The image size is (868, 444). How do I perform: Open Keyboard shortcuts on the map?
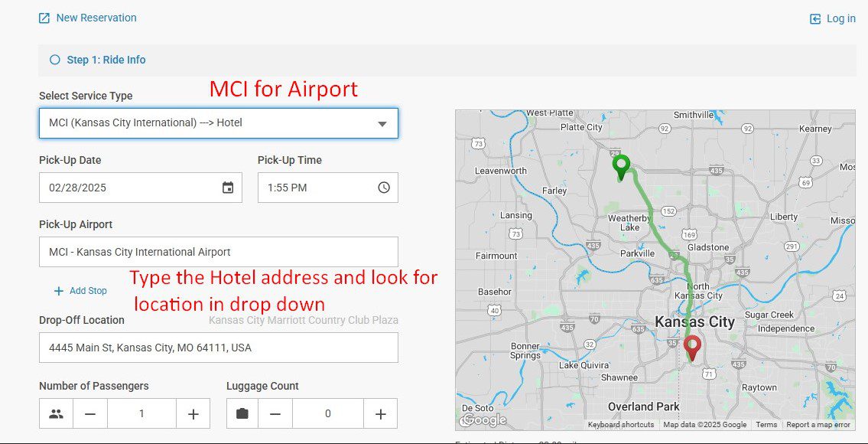point(620,425)
